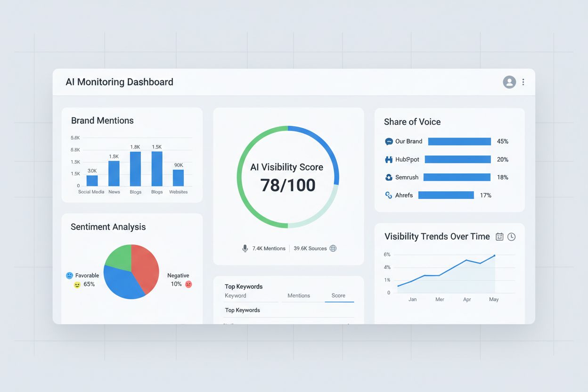
Task: Open the three-dot overflow menu in the header
Action: coord(523,82)
